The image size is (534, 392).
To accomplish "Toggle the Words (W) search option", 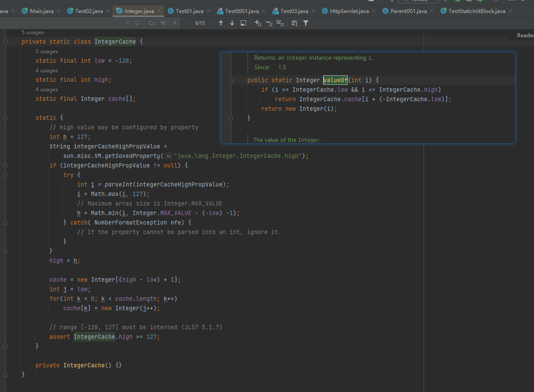I will pyautogui.click(x=163, y=23).
